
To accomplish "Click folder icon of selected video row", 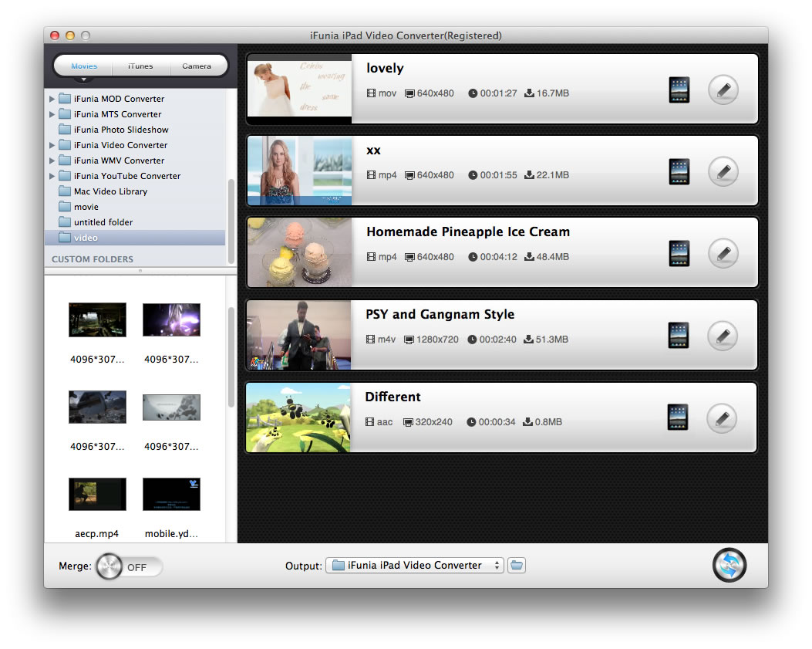I will point(65,238).
